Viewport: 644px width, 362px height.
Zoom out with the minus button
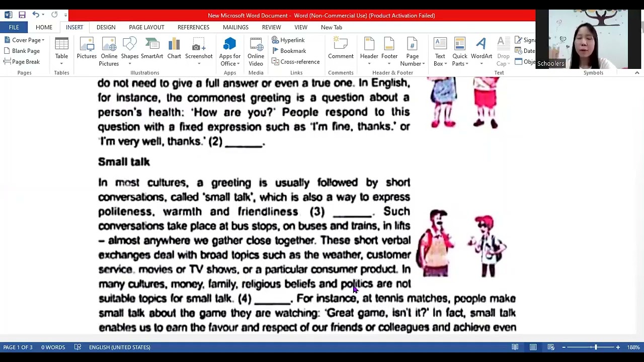pyautogui.click(x=564, y=347)
